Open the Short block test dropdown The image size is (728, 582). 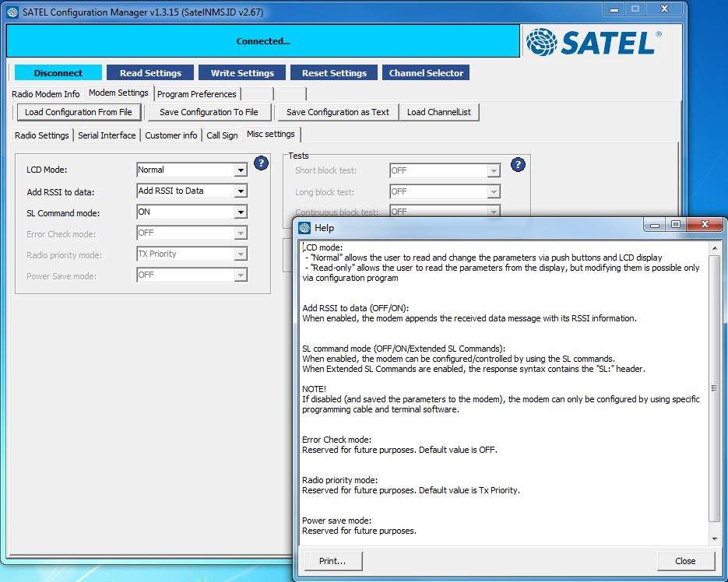(x=494, y=171)
